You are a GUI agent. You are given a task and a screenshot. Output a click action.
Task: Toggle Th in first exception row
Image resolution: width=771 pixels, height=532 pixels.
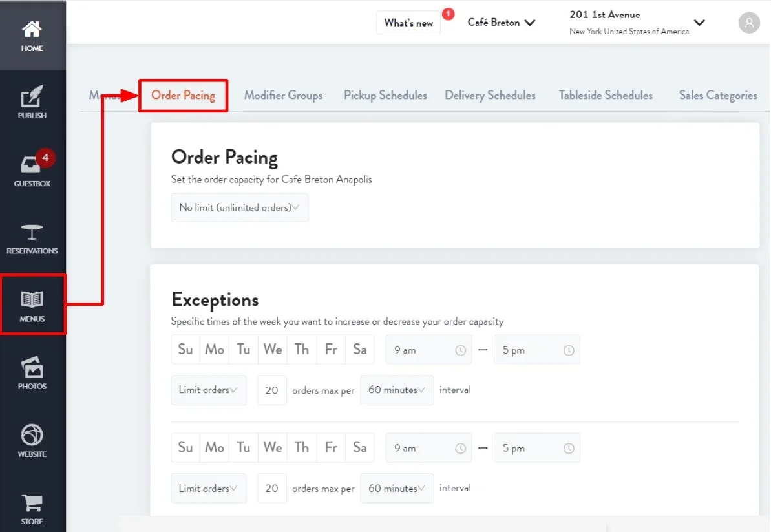pos(302,350)
